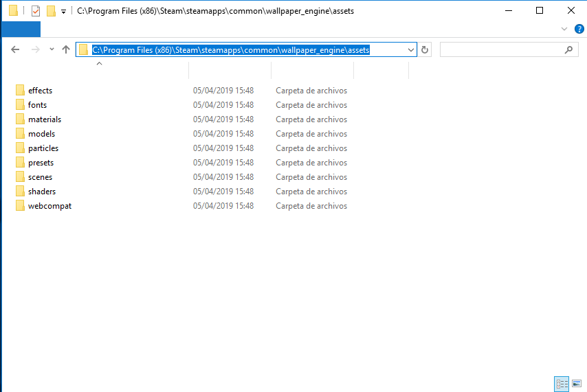The image size is (587, 392).
Task: Click 'Carpeta de archivos' in fonts row
Action: click(311, 105)
